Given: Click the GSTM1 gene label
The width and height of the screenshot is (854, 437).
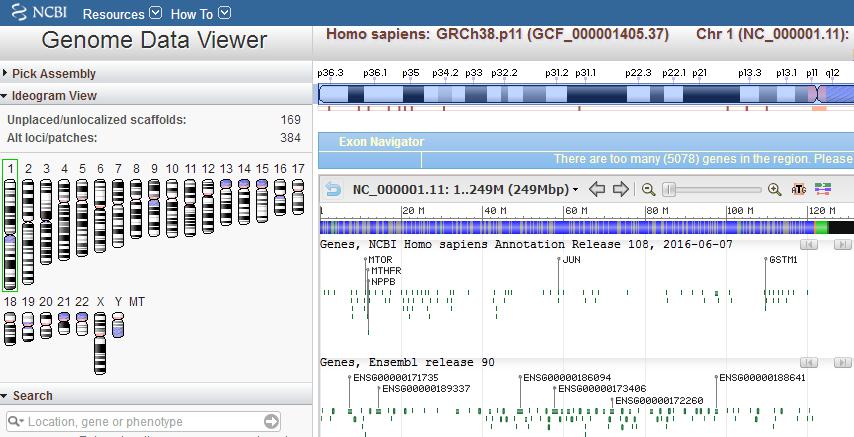Looking at the screenshot, I should 783,260.
